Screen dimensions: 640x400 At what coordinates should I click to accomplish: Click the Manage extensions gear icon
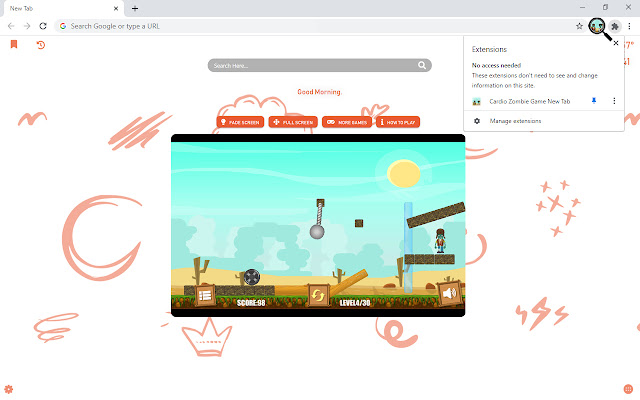(477, 121)
